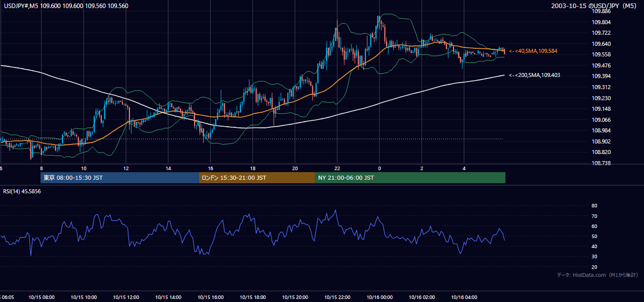Click the bottom date label 10/15 16:00
The image size is (644, 302).
pos(211,297)
